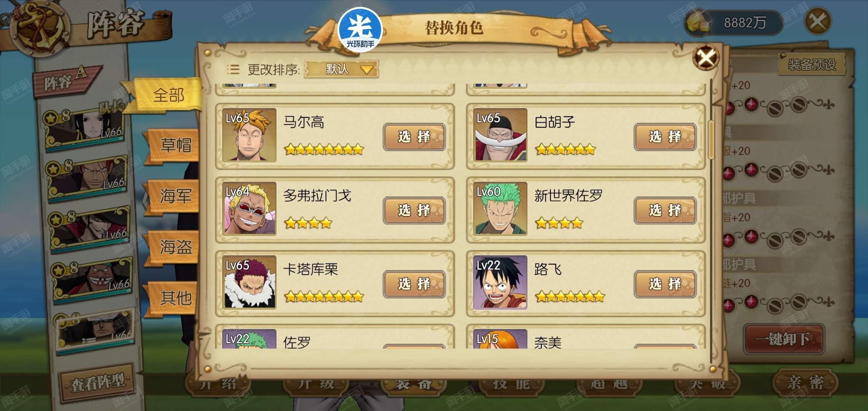The height and width of the screenshot is (411, 868).
Task: Click the character list scrollbar handle
Action: click(x=711, y=140)
